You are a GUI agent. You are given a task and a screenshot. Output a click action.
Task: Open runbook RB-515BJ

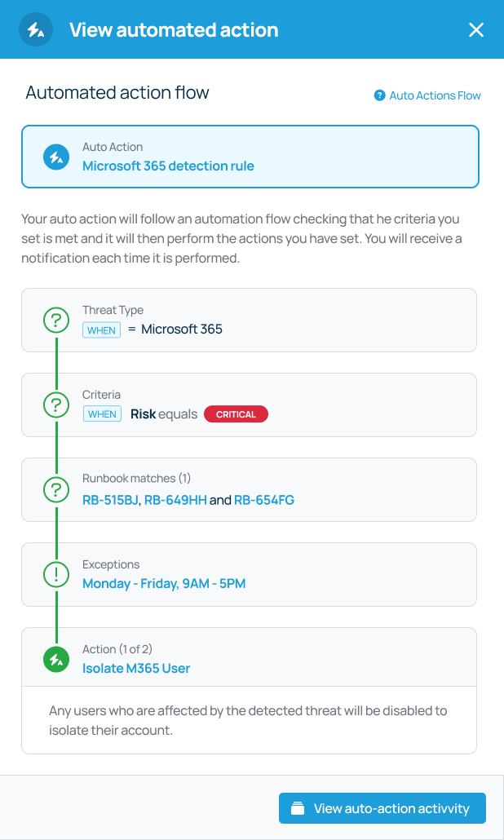click(112, 500)
